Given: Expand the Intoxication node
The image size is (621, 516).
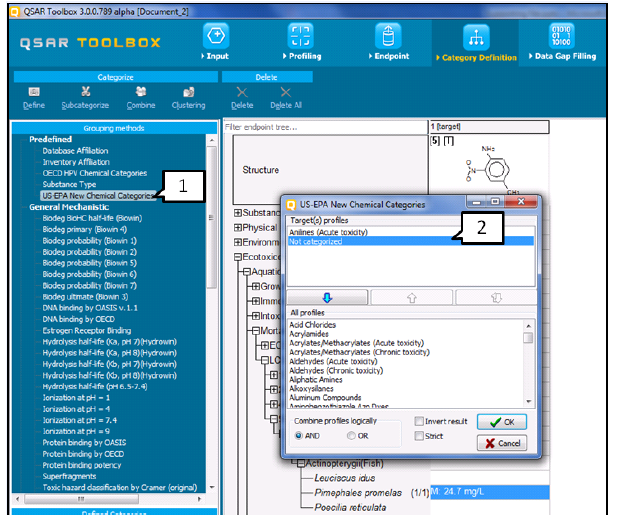Looking at the screenshot, I should (256, 316).
